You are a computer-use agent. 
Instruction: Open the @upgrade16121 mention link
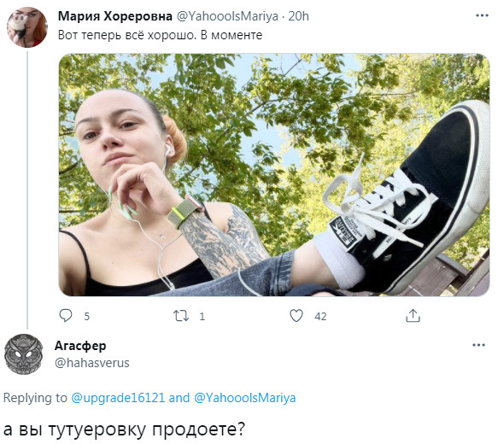point(118,398)
